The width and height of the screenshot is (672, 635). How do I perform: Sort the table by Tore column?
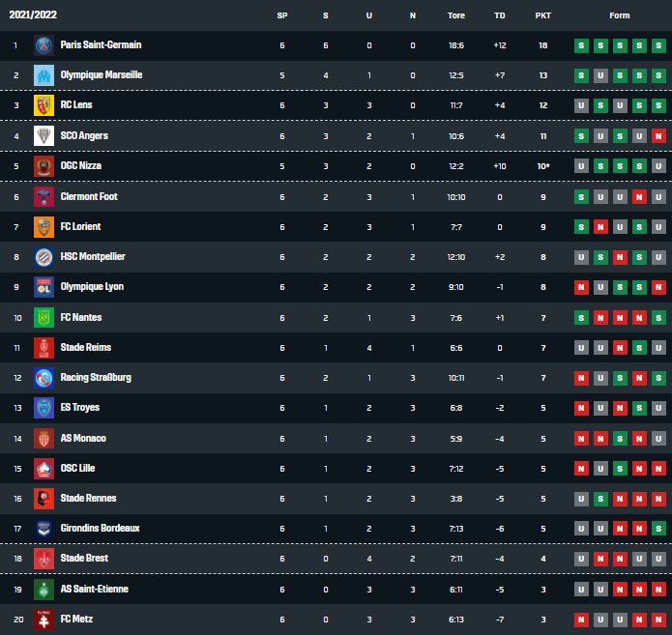tap(456, 15)
